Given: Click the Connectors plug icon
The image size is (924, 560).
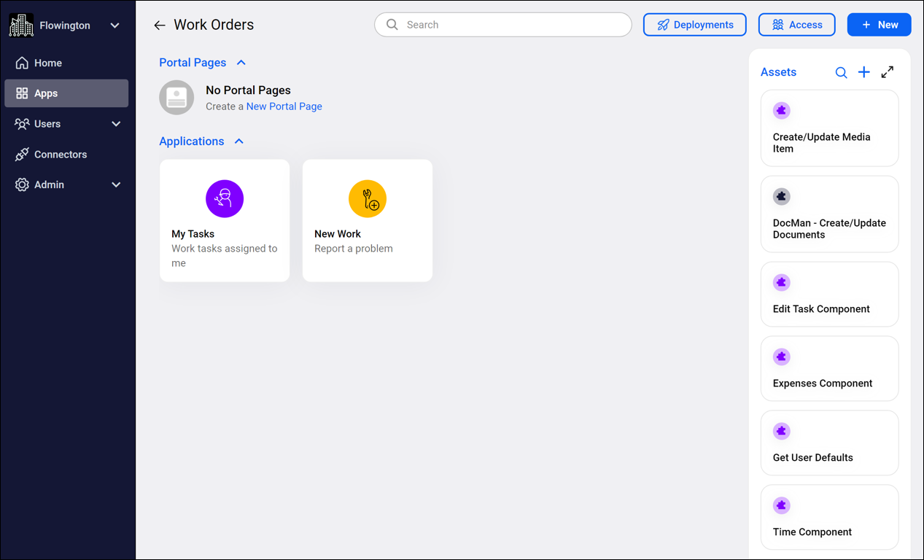Looking at the screenshot, I should [x=22, y=155].
